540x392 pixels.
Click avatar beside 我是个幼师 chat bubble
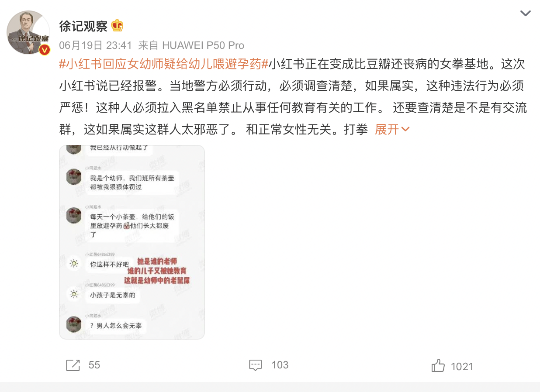[74, 177]
